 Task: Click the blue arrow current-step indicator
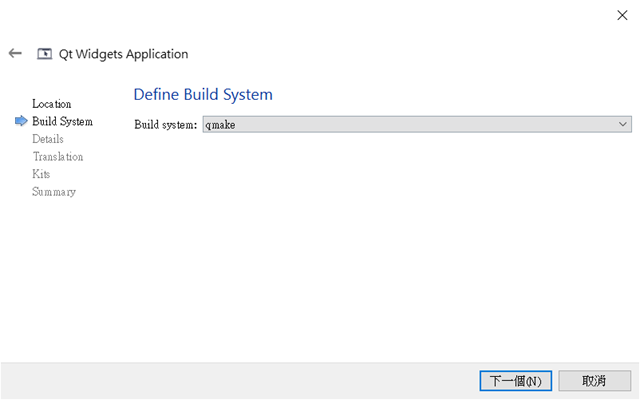21,121
